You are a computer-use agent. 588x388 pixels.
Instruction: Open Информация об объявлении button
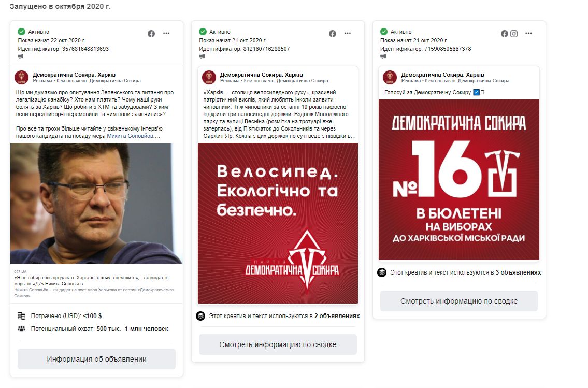[96, 359]
